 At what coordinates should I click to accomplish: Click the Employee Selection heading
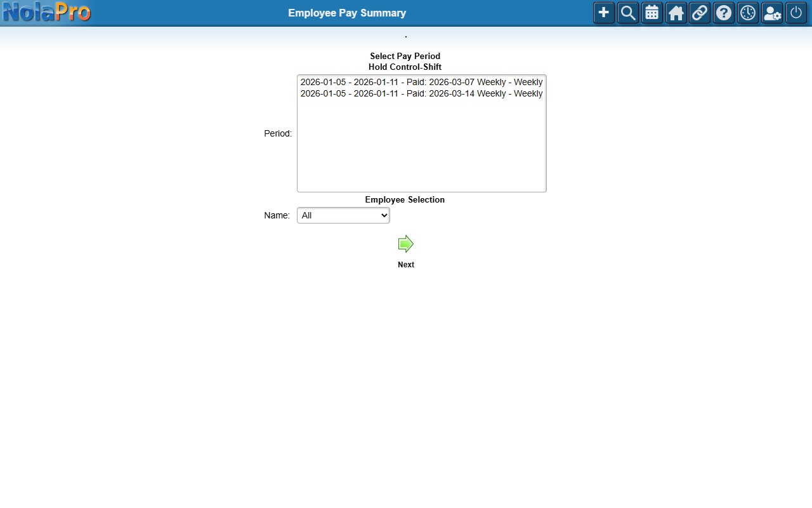pyautogui.click(x=405, y=199)
